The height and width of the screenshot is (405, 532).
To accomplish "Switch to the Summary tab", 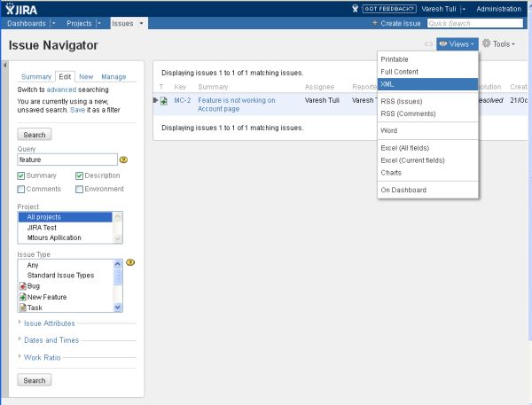I will click(36, 77).
